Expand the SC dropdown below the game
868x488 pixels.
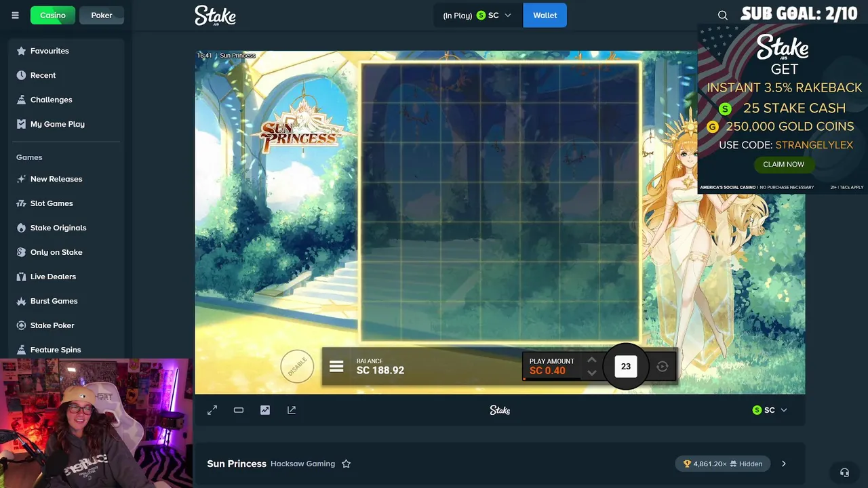tap(770, 410)
